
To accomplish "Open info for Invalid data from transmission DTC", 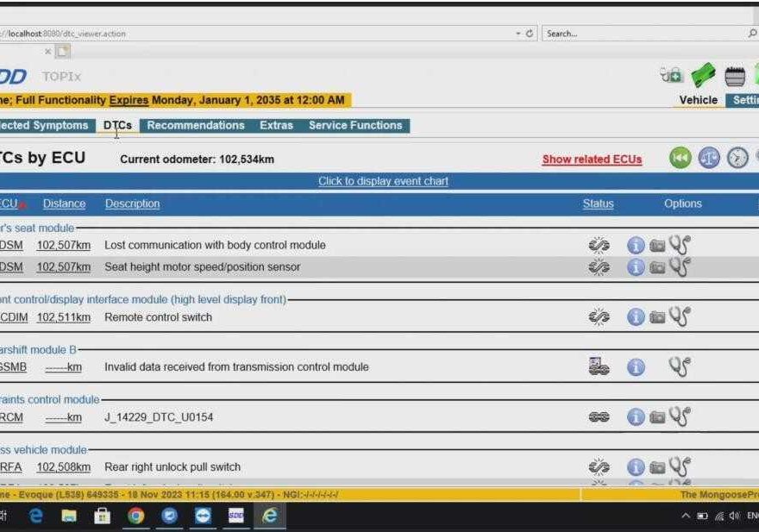I will (636, 367).
